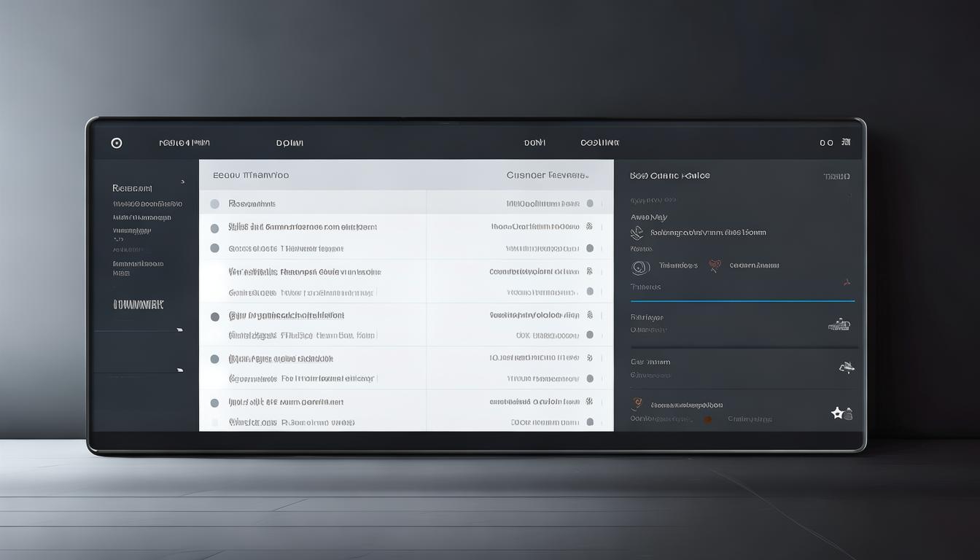Click the building icon in the Rdriayee row

click(839, 324)
